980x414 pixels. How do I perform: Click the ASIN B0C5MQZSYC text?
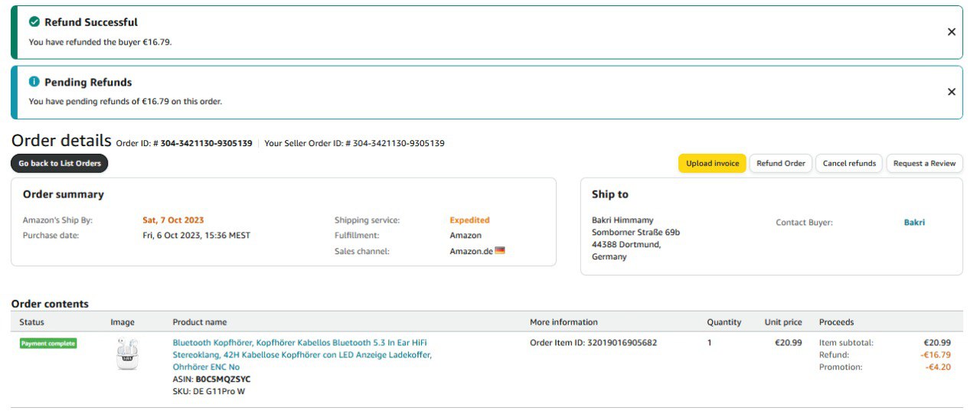click(222, 379)
